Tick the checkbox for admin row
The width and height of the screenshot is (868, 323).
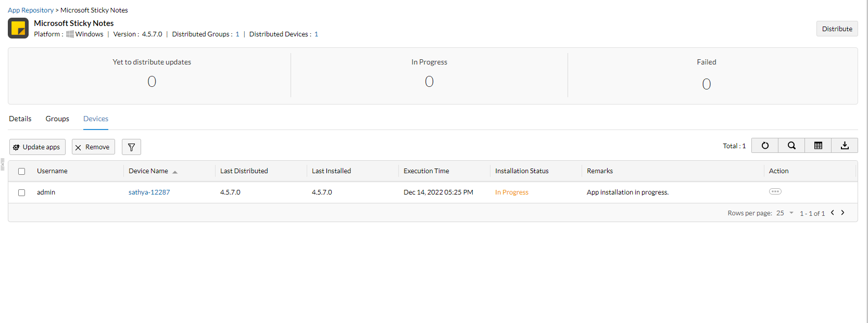pos(22,192)
